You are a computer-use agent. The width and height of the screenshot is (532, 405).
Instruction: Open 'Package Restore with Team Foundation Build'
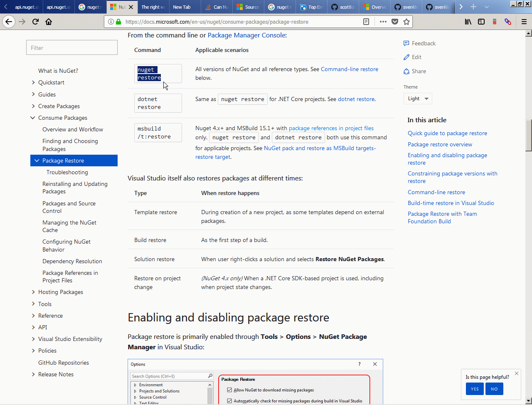pyautogui.click(x=442, y=217)
